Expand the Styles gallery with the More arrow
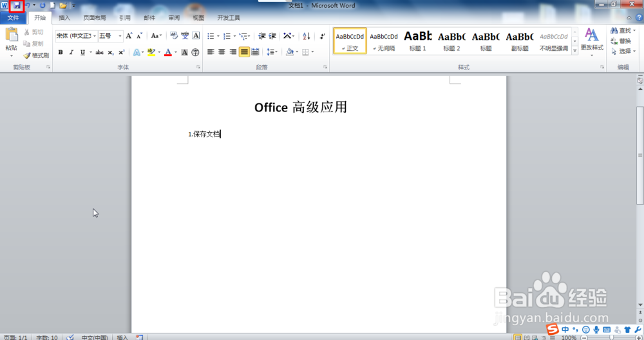Image resolution: width=644 pixels, height=340 pixels. coord(574,50)
